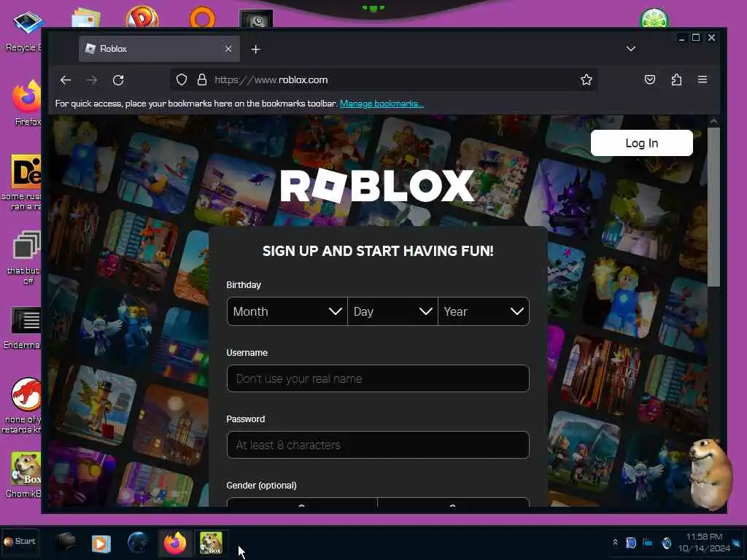Open the Day birthday dropdown
Image resolution: width=747 pixels, height=560 pixels.
coord(392,311)
